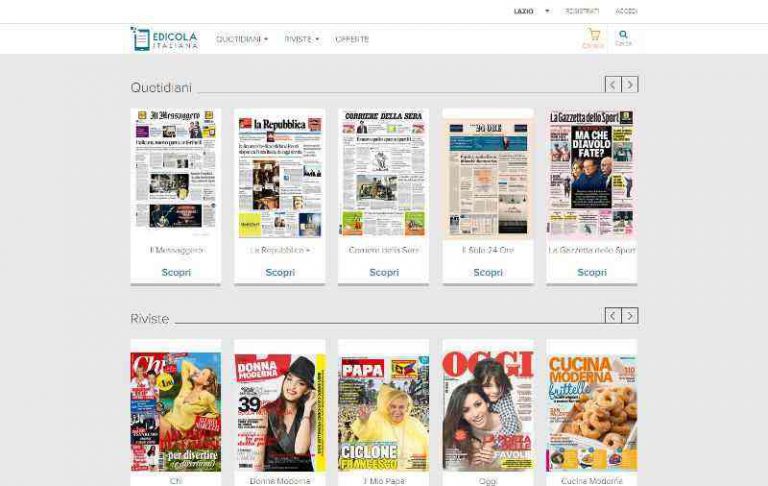Click the Il Mio Papa label text
Screen dimensions: 768x486
[x=384, y=481]
